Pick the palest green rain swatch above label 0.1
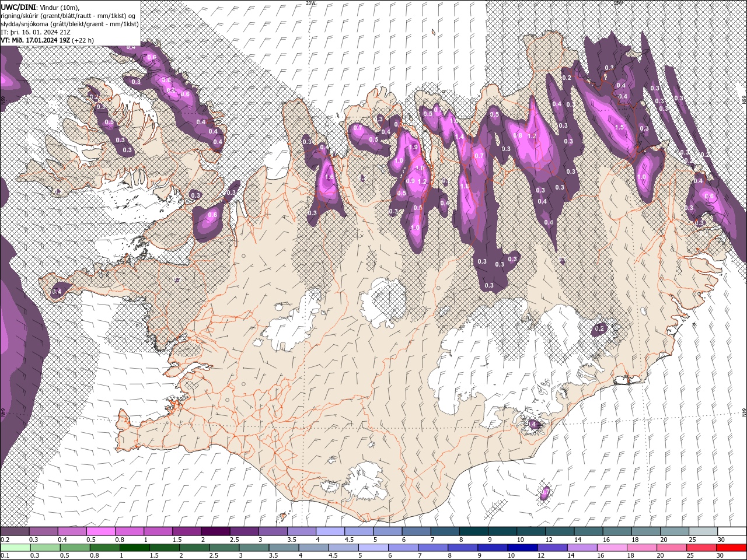 [x=15, y=548]
